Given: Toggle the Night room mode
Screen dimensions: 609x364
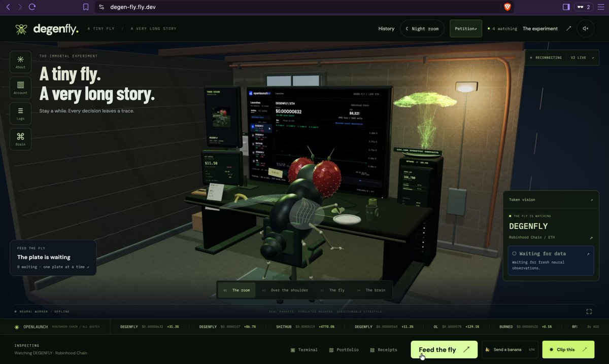Looking at the screenshot, I should coord(422,29).
